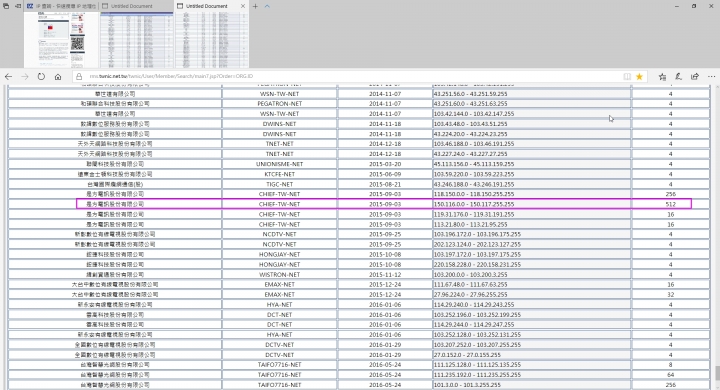The height and width of the screenshot is (390, 720).
Task: Click the second tab preview thumbnail
Action: tap(137, 40)
